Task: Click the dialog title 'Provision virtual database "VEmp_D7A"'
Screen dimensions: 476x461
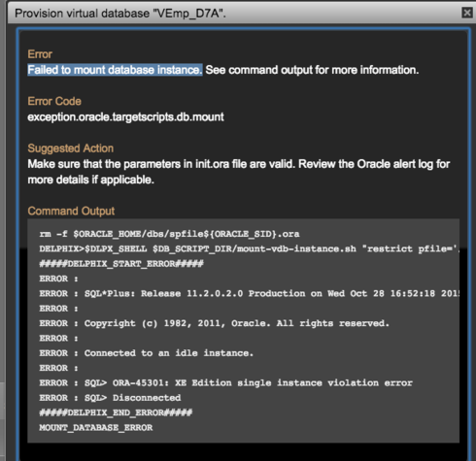Action: pos(120,14)
